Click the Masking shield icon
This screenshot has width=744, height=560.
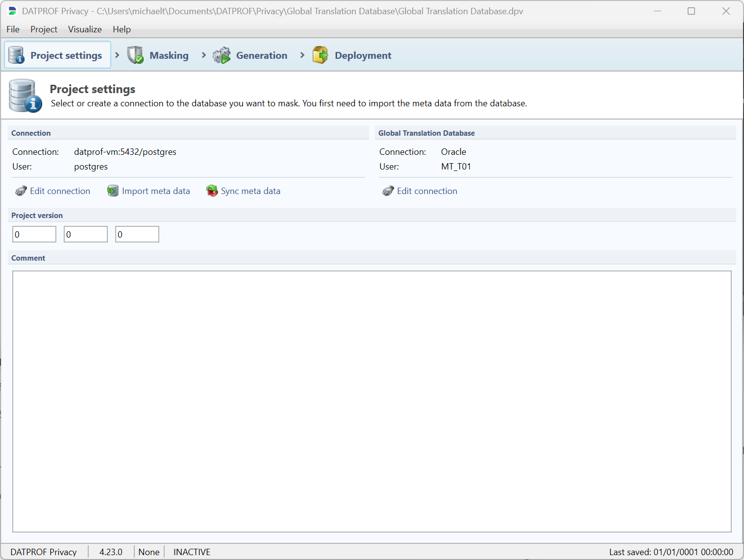(x=135, y=55)
